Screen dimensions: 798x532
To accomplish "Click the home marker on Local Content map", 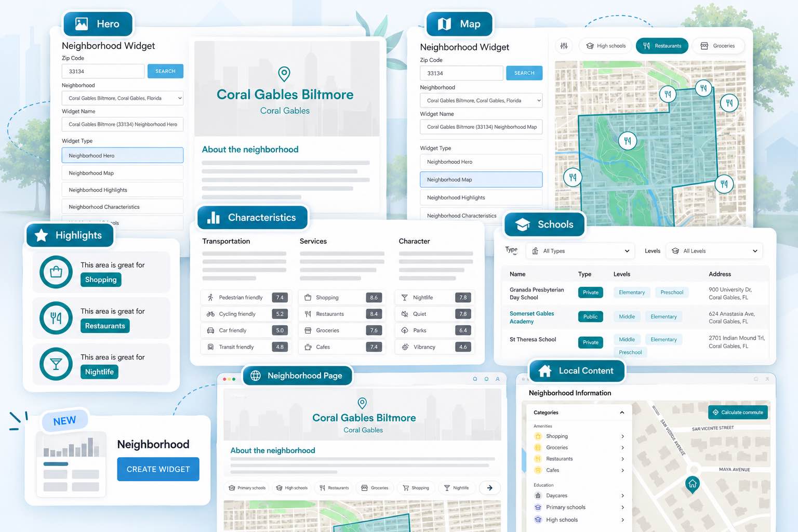I will point(693,484).
